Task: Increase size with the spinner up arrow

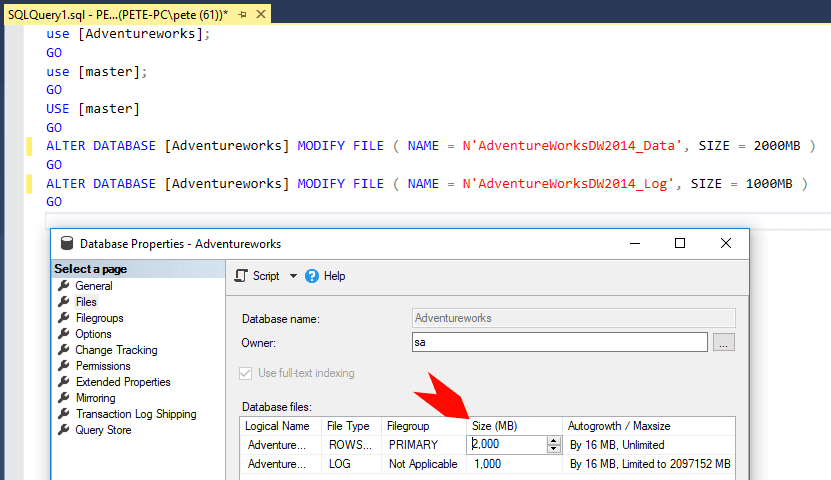Action: click(x=554, y=441)
